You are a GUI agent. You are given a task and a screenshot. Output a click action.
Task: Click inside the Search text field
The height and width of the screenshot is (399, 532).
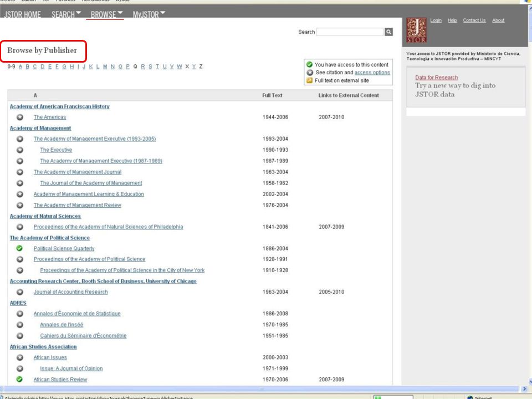(350, 32)
